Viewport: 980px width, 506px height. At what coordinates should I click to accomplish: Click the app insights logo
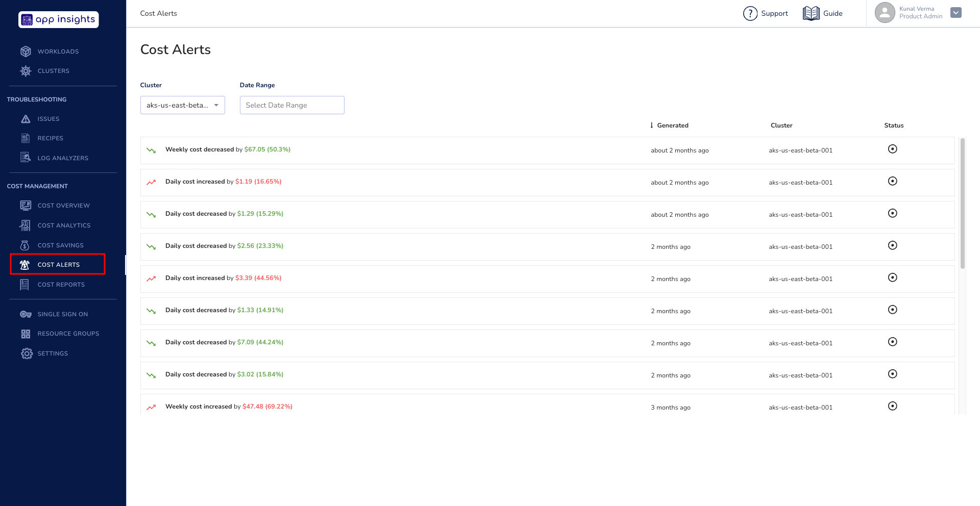tap(59, 19)
